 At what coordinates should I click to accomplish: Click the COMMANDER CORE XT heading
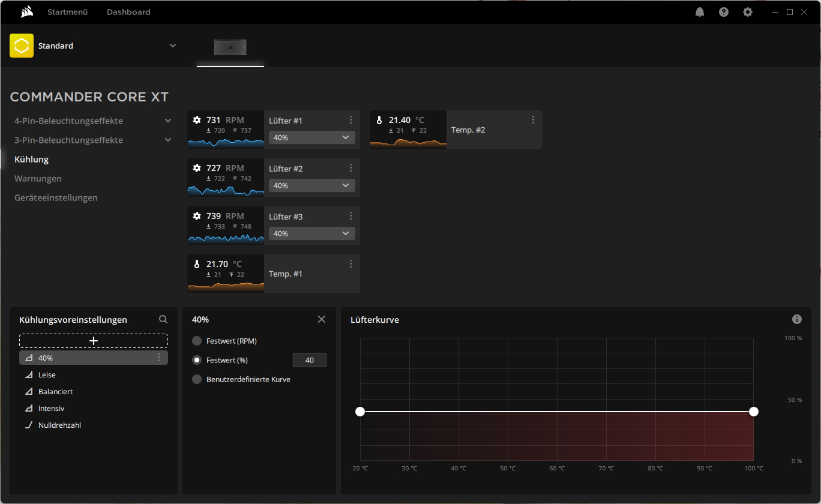pos(89,97)
